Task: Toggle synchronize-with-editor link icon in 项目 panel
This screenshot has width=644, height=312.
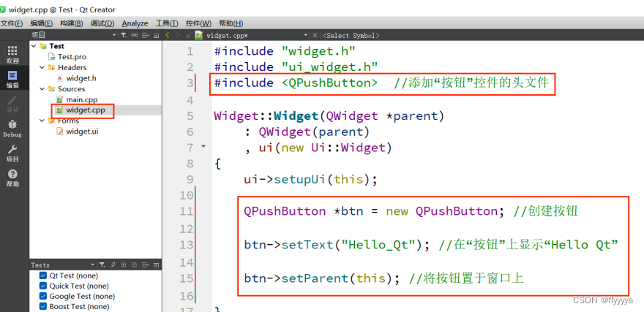Action: pyautogui.click(x=134, y=36)
